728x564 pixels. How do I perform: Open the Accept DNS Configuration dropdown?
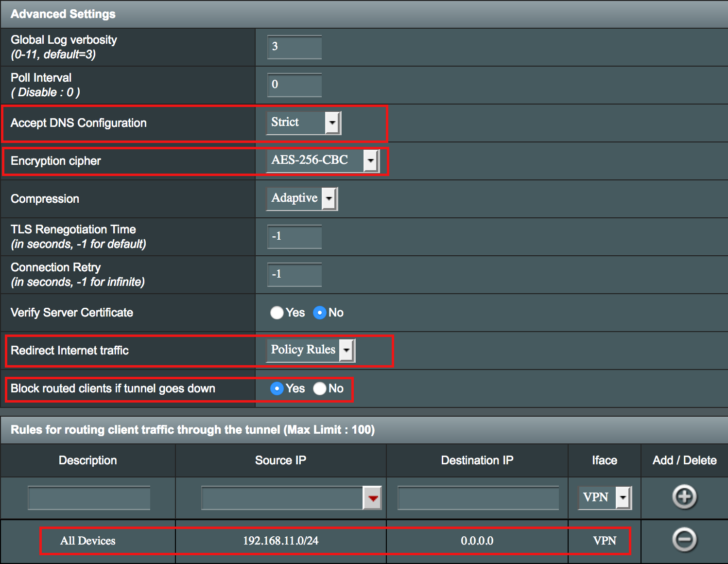(304, 123)
